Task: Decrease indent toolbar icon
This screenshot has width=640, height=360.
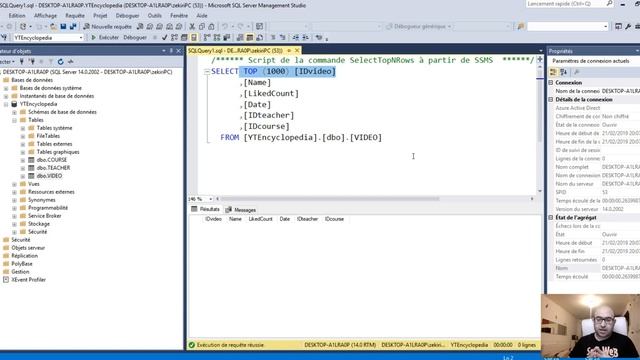Action: [x=295, y=38]
